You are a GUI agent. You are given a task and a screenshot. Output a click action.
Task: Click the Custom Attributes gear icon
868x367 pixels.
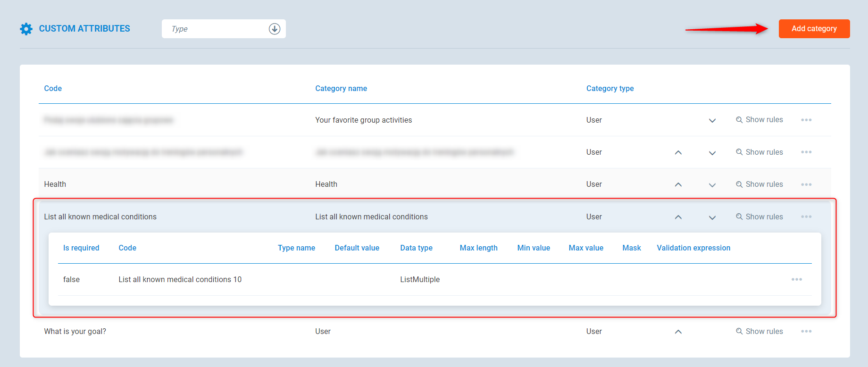point(26,29)
